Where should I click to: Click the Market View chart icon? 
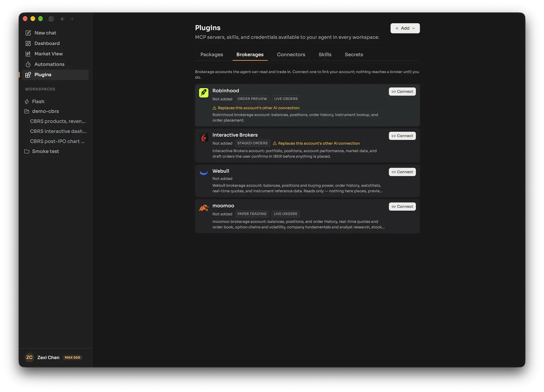click(28, 54)
